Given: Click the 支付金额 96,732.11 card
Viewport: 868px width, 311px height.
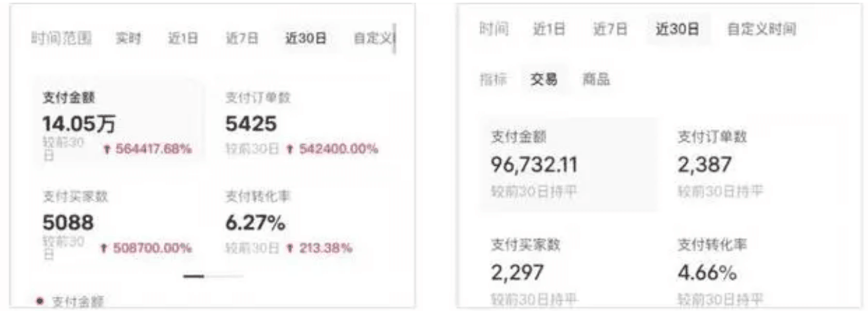Looking at the screenshot, I should (x=568, y=165).
